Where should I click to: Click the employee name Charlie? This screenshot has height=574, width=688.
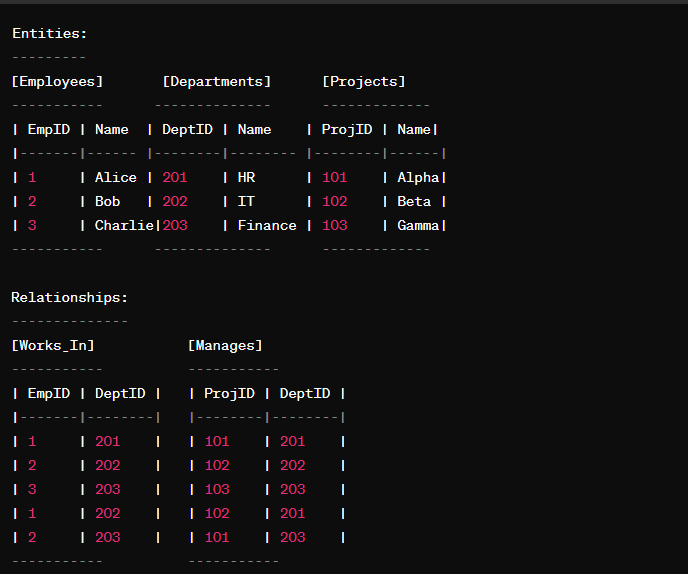click(124, 226)
